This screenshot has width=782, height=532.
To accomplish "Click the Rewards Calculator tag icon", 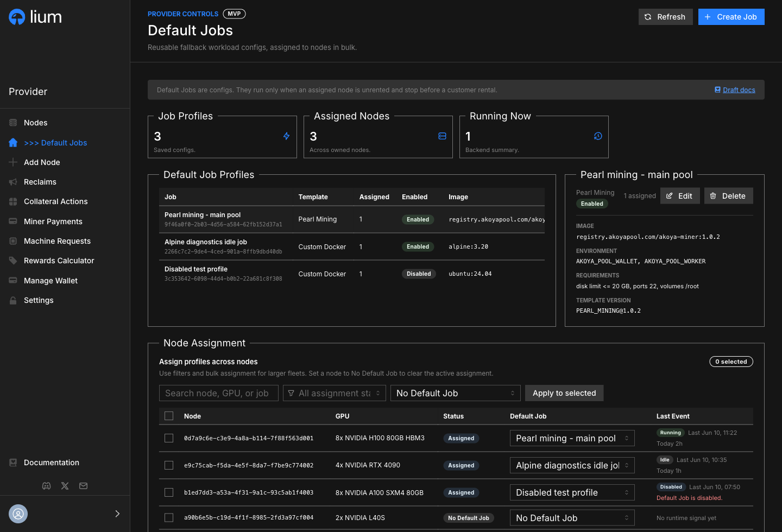I will coord(13,261).
